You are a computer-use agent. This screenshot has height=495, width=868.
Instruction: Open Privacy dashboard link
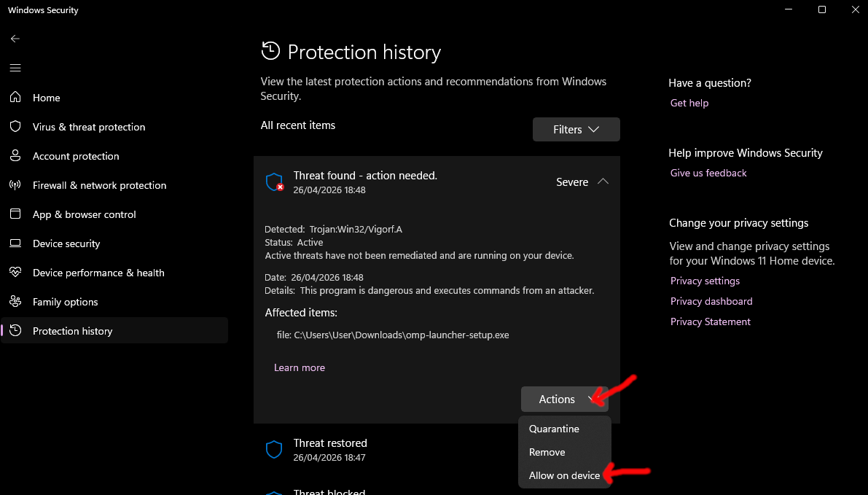(x=711, y=301)
